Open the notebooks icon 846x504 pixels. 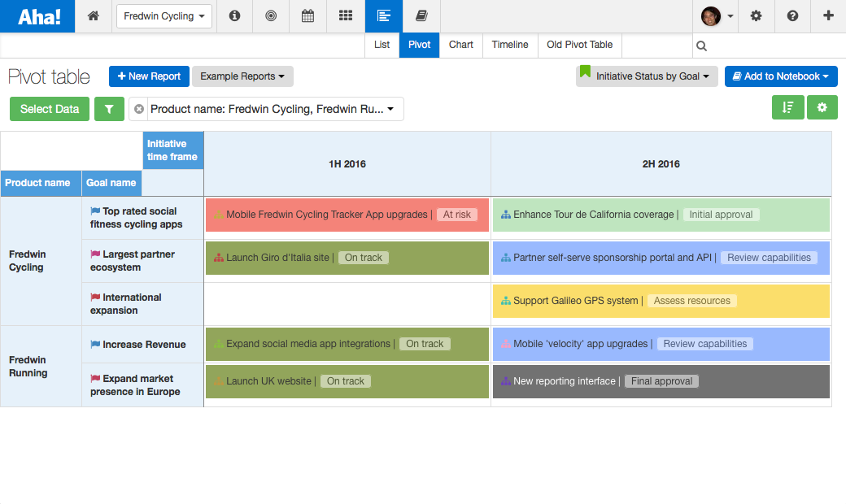pyautogui.click(x=419, y=15)
